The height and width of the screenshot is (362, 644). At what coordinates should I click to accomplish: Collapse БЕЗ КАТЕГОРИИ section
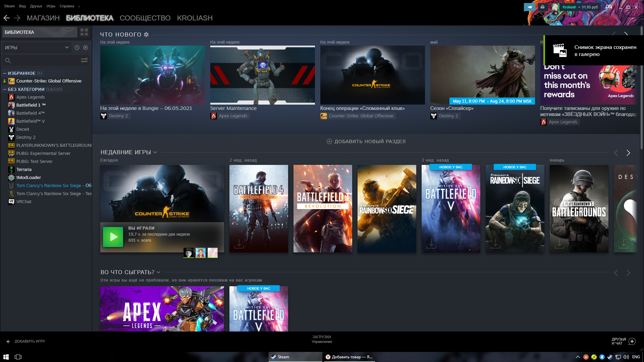tap(5, 89)
